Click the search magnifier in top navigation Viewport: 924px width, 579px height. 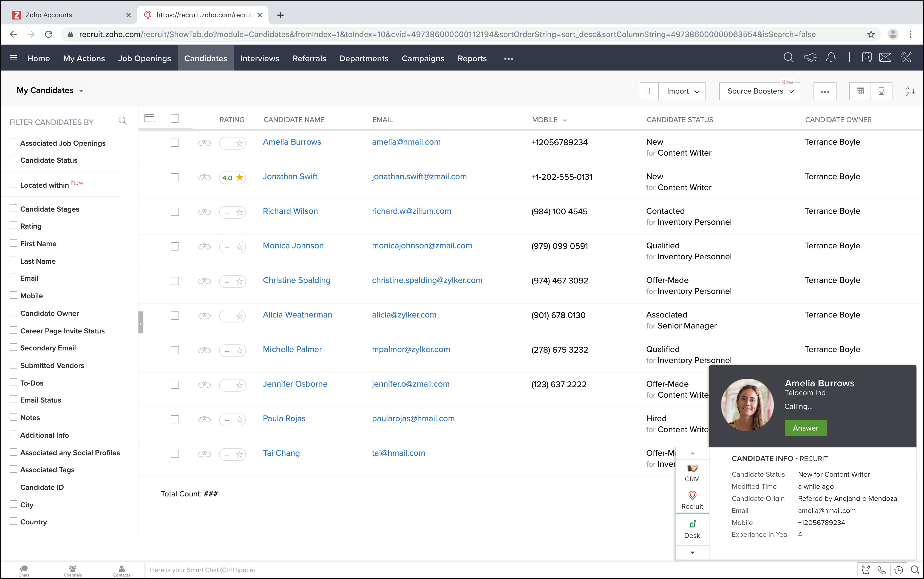click(x=788, y=58)
